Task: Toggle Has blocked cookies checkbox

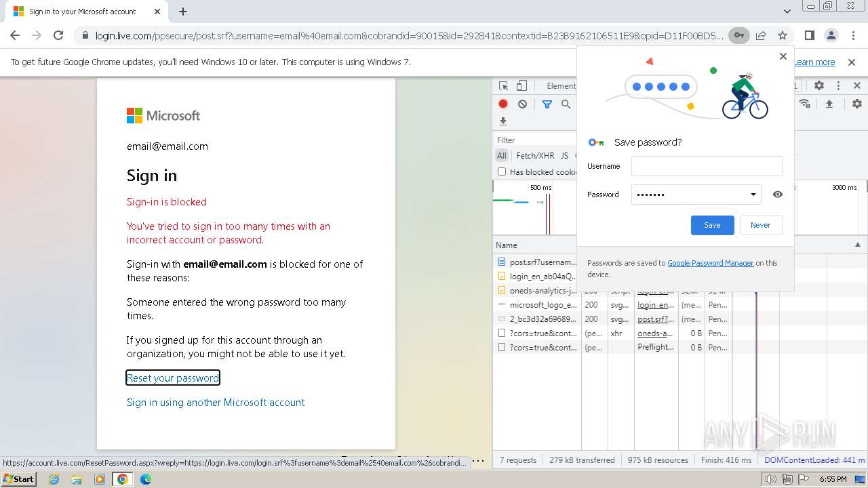Action: coord(502,172)
